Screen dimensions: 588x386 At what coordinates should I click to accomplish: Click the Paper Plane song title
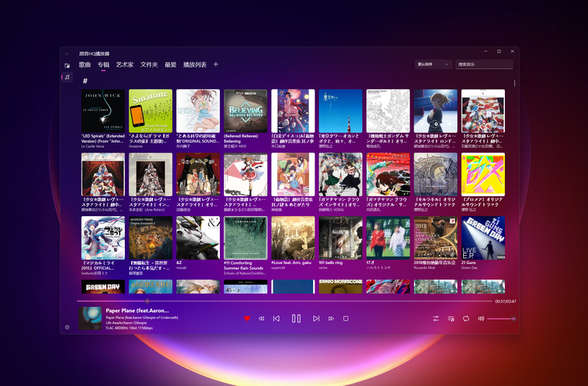(137, 310)
